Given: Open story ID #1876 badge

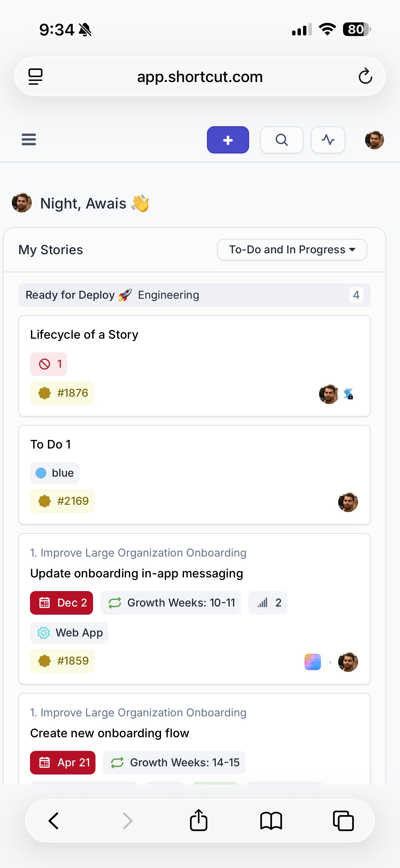Looking at the screenshot, I should pos(62,393).
